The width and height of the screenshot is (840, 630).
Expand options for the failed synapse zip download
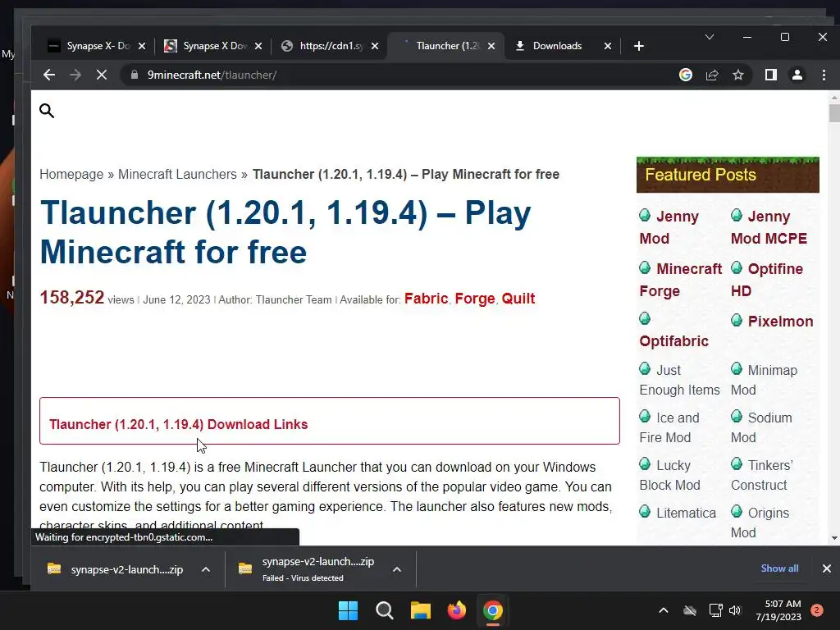[x=397, y=569]
